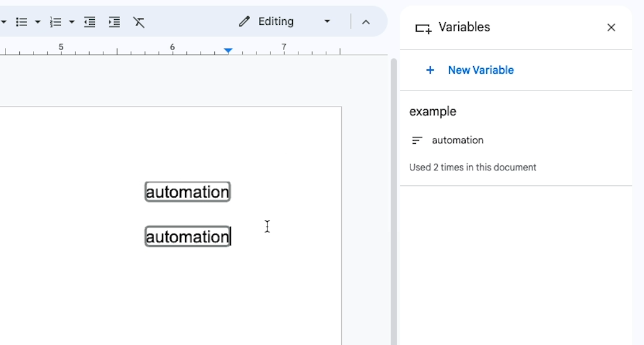Open bulleted list style dropdown arrow
This screenshot has width=644, height=345.
37,22
